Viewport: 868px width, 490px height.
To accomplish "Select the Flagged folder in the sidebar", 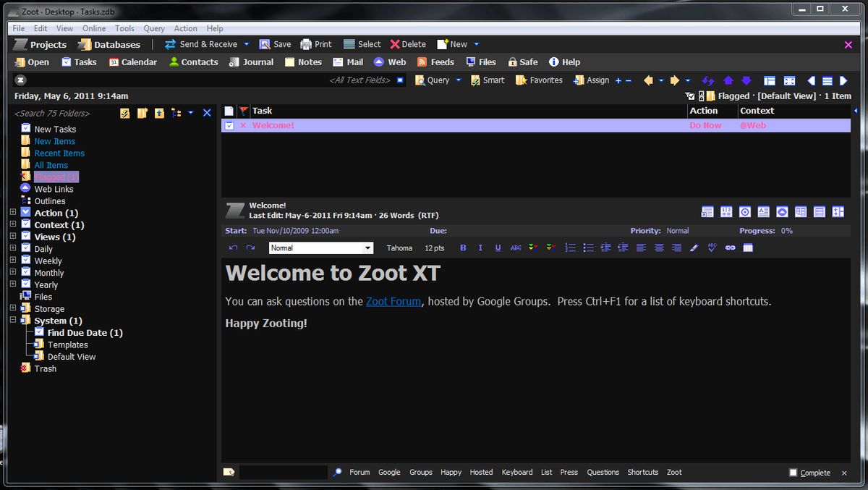I will click(56, 177).
